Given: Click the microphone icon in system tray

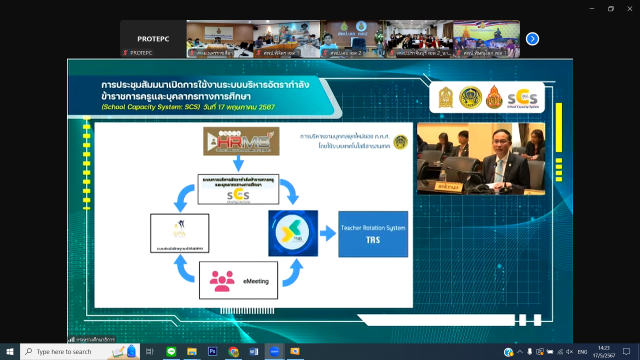Looking at the screenshot, I should 529,352.
